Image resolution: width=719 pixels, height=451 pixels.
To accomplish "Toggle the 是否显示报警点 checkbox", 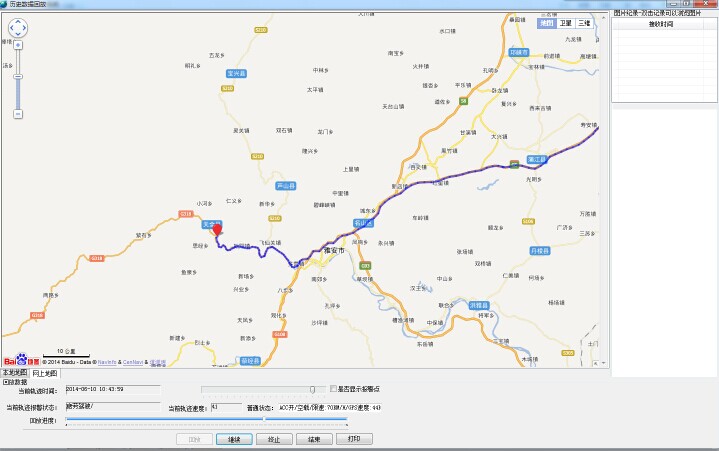I will (333, 389).
